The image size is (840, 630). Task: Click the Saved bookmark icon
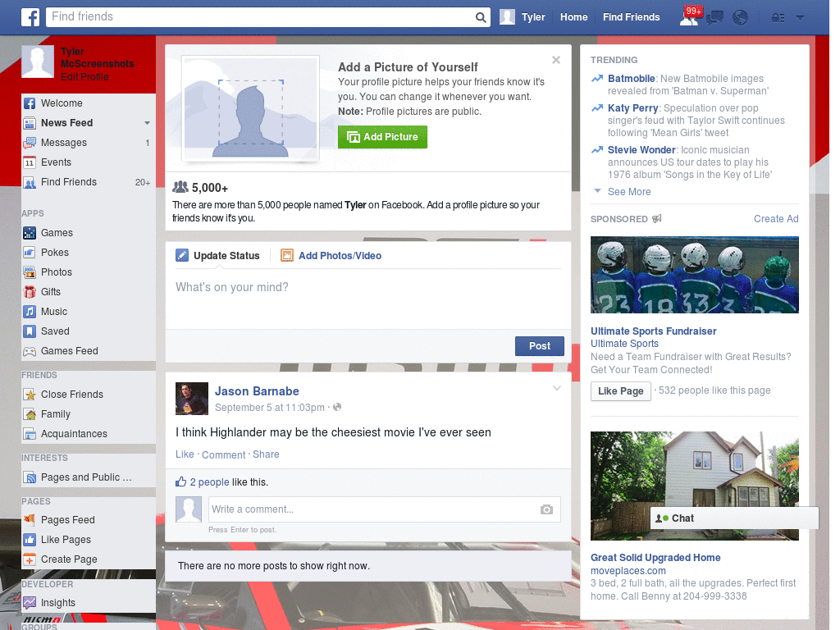tap(30, 331)
